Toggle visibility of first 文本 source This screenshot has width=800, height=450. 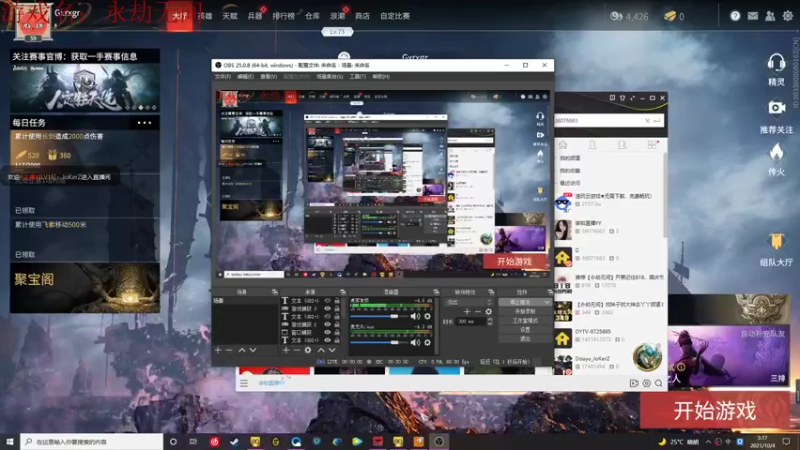[x=328, y=301]
